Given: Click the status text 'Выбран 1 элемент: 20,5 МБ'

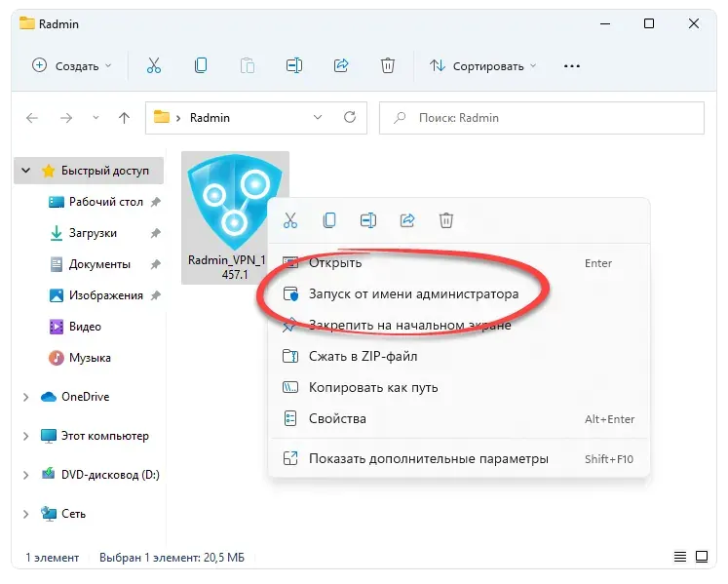Looking at the screenshot, I should pyautogui.click(x=172, y=557).
